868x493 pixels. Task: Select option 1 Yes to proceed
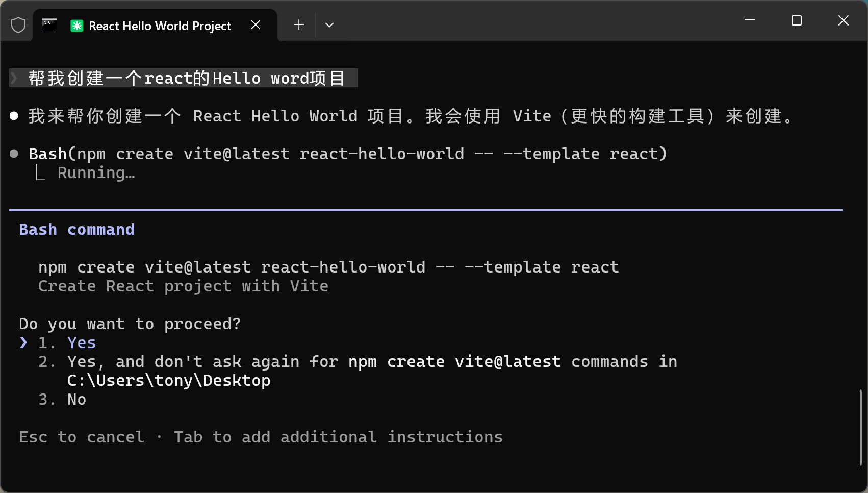(81, 342)
